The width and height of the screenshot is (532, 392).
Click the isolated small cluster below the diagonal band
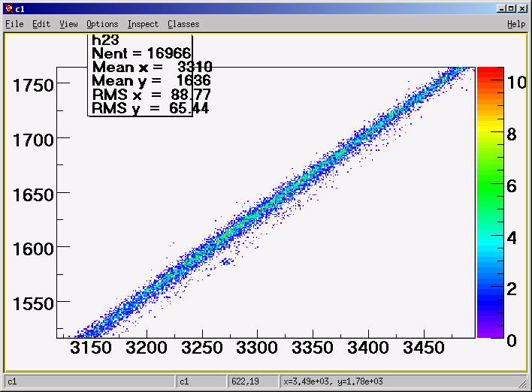point(227,261)
